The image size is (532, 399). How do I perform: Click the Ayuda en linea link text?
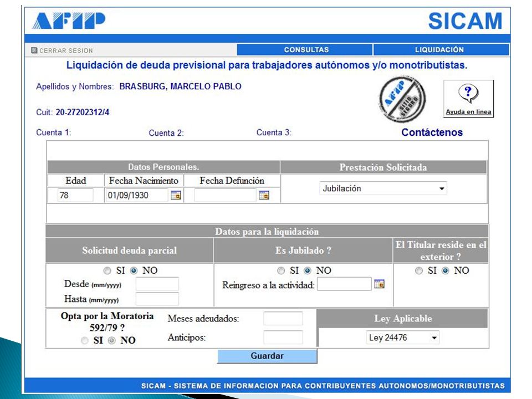(x=468, y=111)
